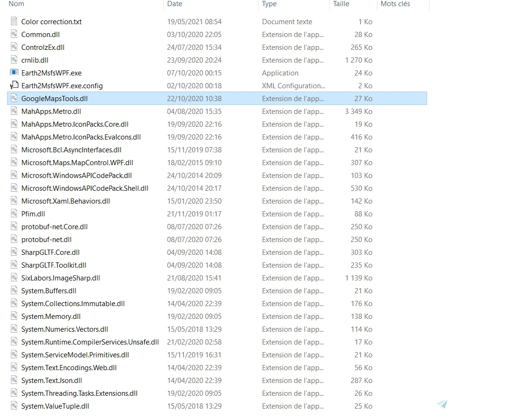The width and height of the screenshot is (513, 420).
Task: Click the extension icon beside crnlib.dll
Action: pos(13,60)
